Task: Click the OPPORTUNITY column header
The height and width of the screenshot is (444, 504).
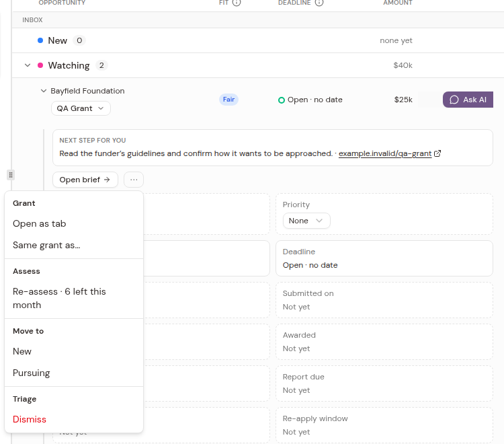Action: 62,3
